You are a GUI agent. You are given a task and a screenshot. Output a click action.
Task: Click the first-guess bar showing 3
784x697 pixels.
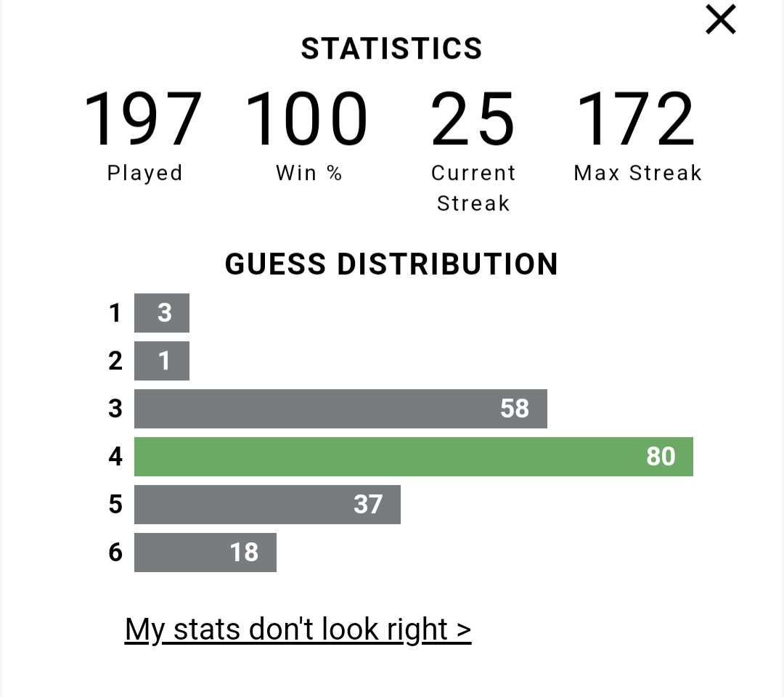click(x=162, y=313)
